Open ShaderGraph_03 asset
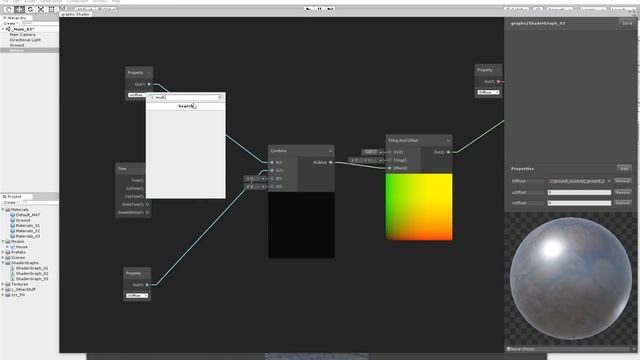 [32, 279]
